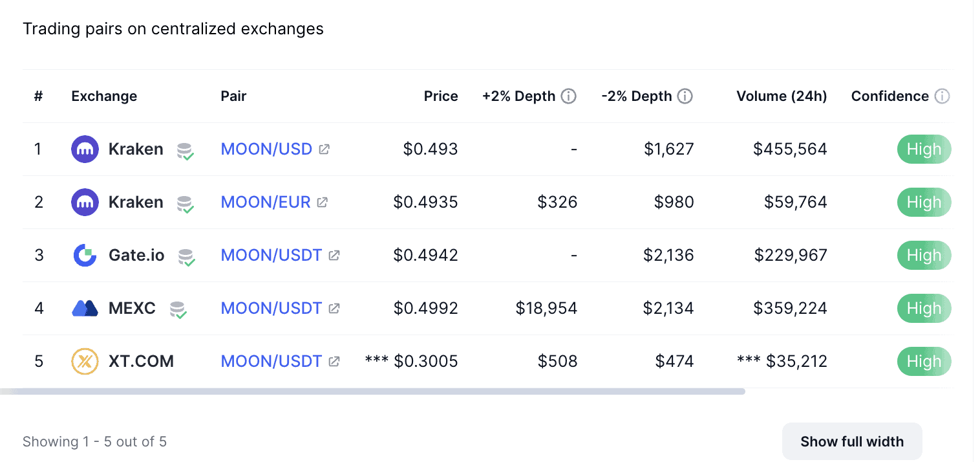Open the MOON/EUR pair link
The image size is (980, 462).
[x=266, y=203]
